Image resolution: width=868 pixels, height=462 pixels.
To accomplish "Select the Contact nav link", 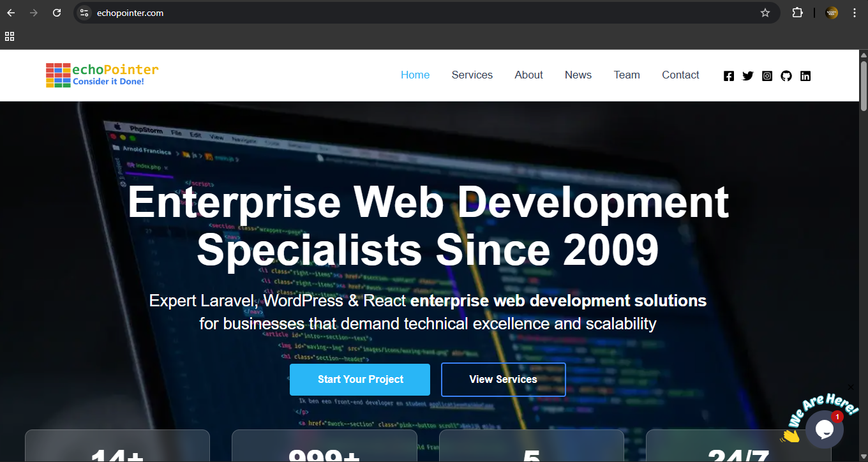I will [680, 75].
